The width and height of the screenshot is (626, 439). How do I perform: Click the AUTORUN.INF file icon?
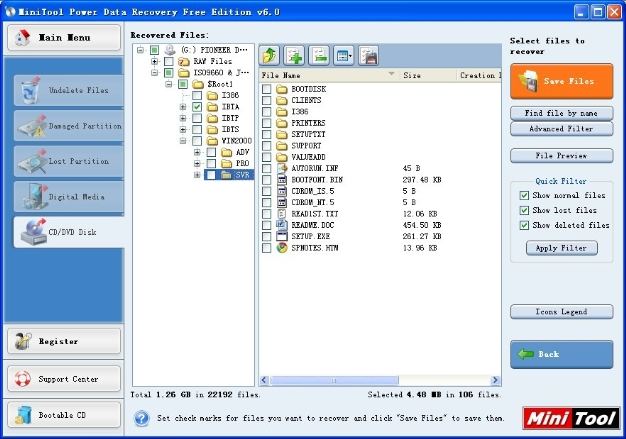click(282, 168)
